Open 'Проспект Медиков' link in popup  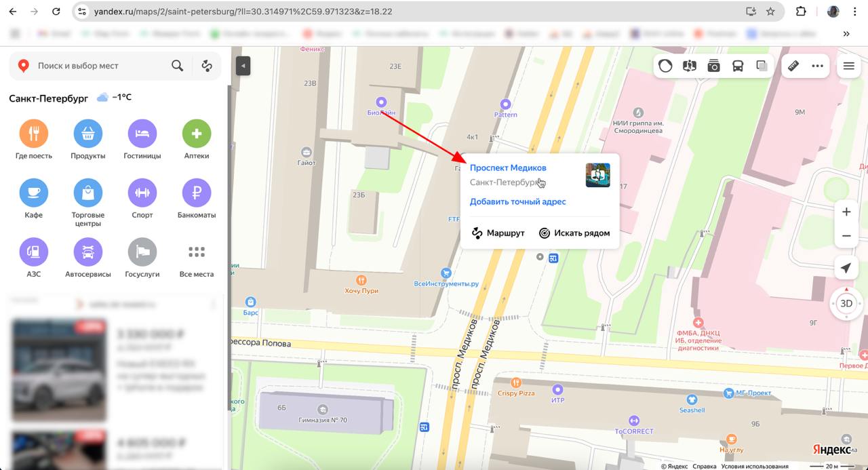click(x=508, y=168)
